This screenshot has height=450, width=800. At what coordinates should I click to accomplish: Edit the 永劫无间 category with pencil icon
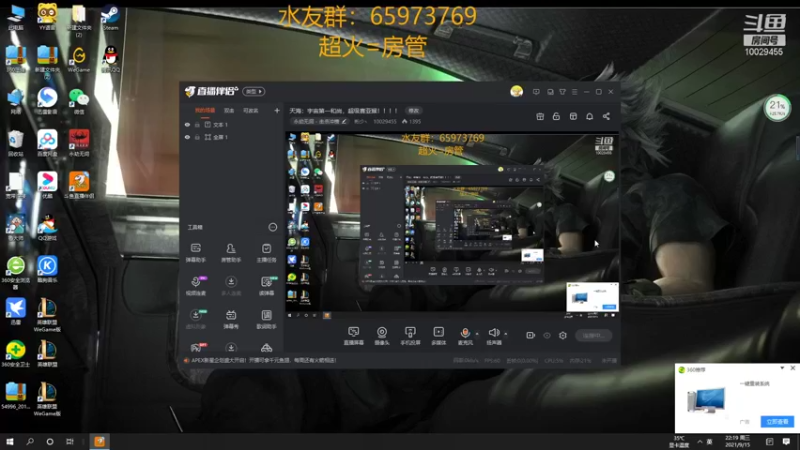(x=344, y=121)
